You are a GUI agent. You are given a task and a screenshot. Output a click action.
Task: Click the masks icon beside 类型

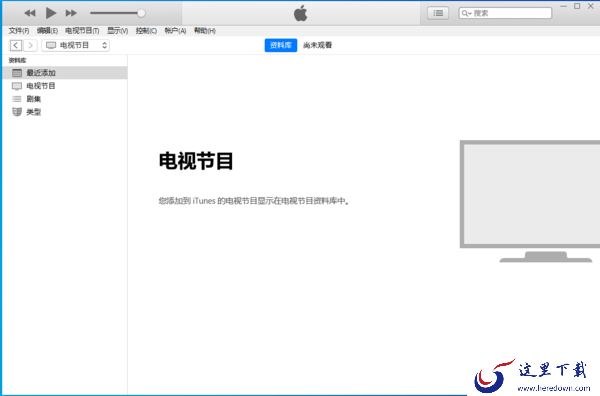pos(17,112)
